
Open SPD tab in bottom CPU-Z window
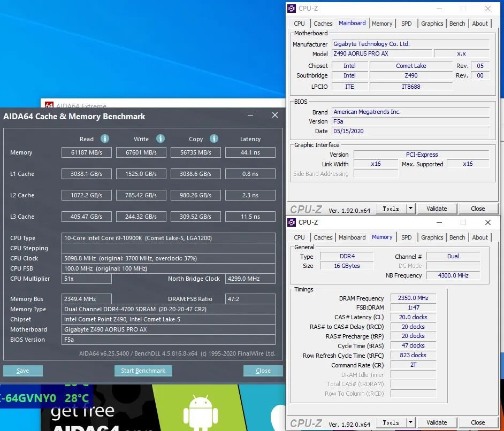406,237
